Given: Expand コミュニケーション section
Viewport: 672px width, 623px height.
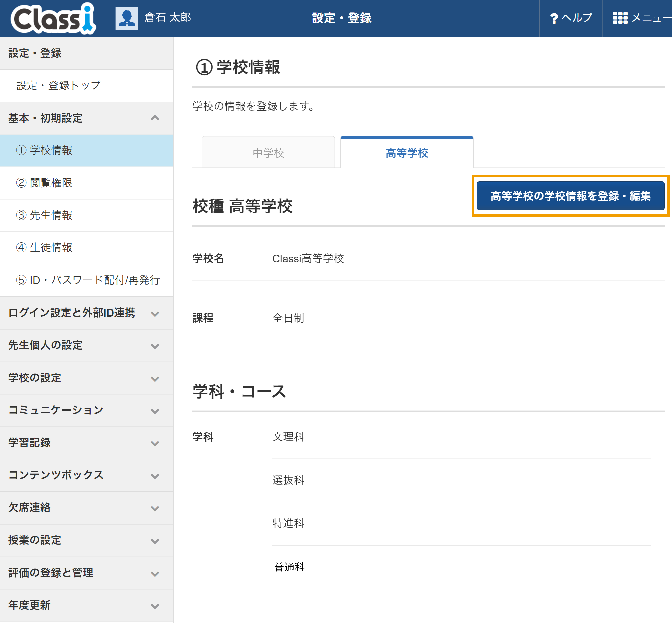Looking at the screenshot, I should [x=86, y=410].
